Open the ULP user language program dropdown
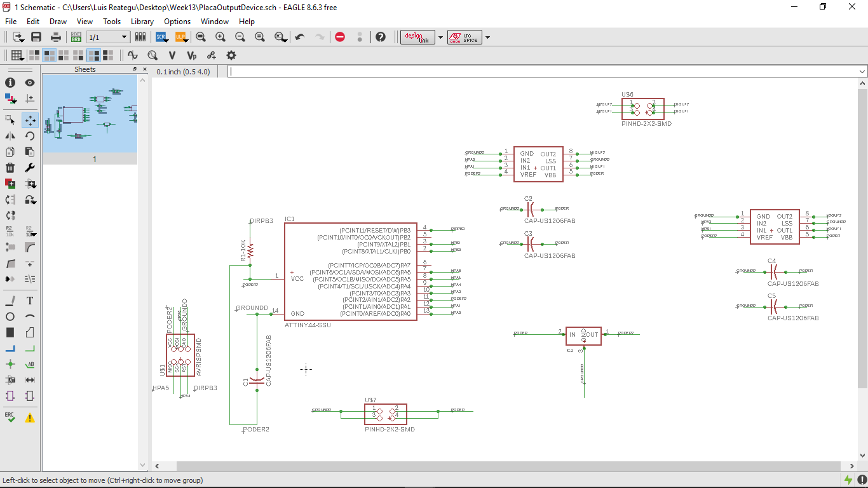This screenshot has width=868, height=488. (x=180, y=37)
